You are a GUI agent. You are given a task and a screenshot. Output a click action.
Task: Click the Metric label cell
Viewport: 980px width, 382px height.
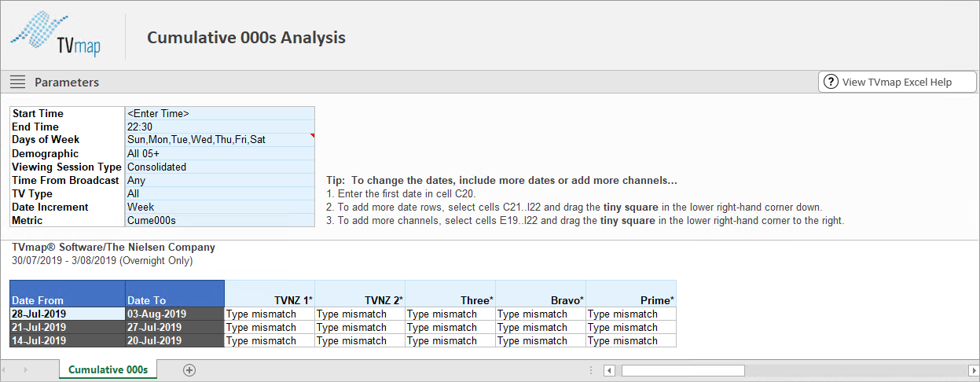tap(68, 220)
